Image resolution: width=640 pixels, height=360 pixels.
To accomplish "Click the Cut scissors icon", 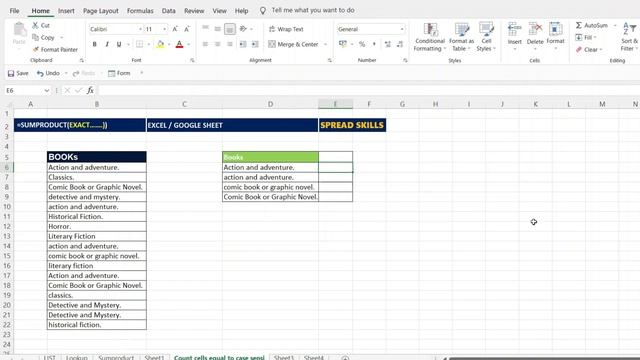I will click(x=36, y=25).
